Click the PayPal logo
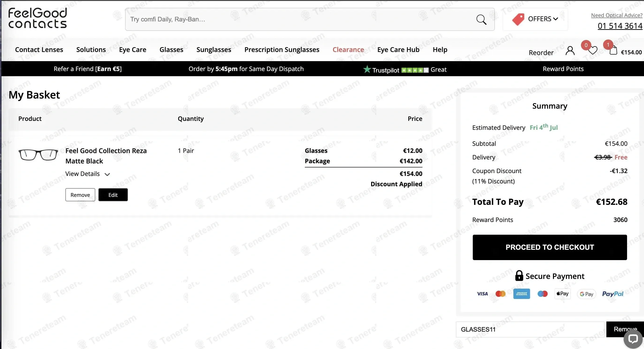Image resolution: width=644 pixels, height=349 pixels. click(613, 294)
